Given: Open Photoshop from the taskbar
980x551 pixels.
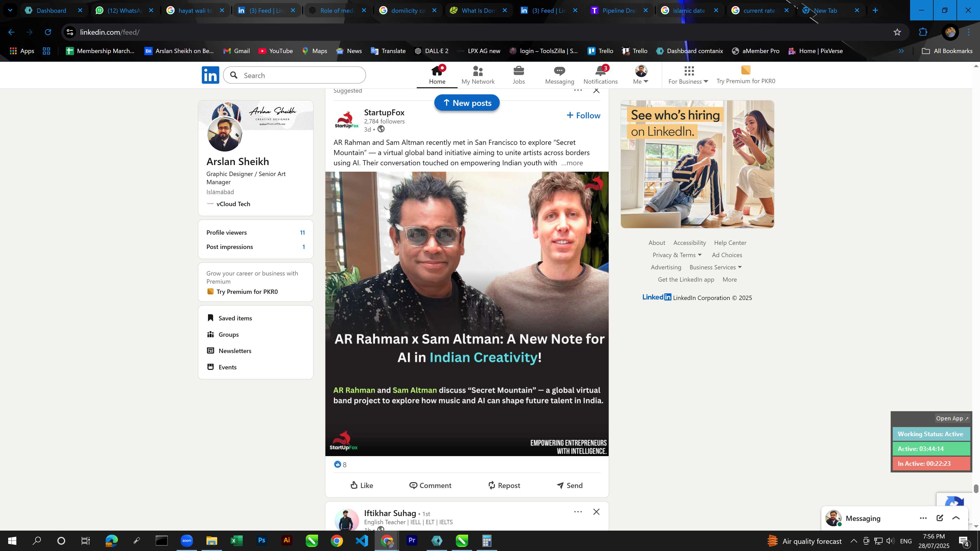Looking at the screenshot, I should point(261,540).
